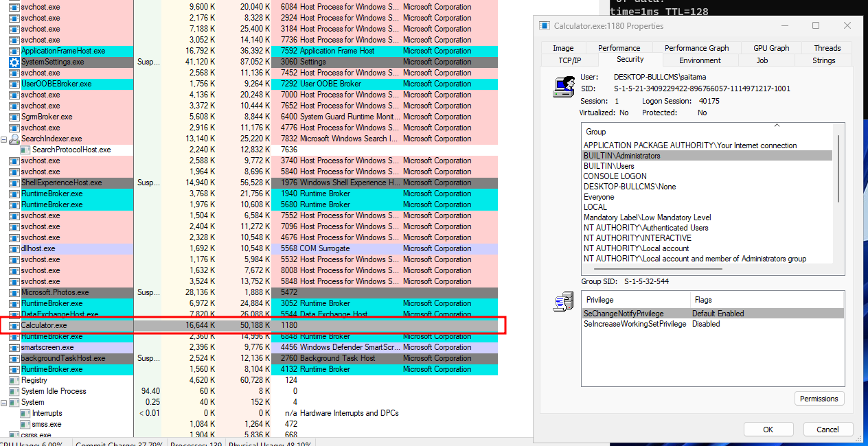This screenshot has width=868, height=446.
Task: Open the Performance Graph tab
Action: [696, 48]
